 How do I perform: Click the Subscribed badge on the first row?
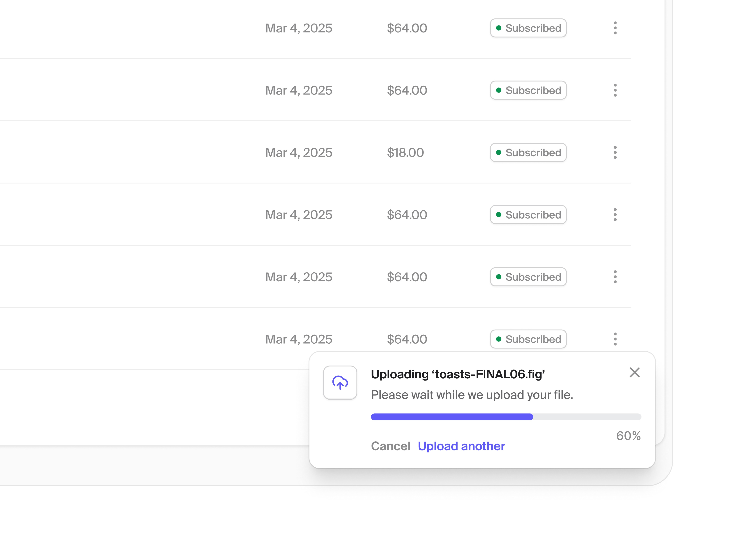click(x=528, y=28)
